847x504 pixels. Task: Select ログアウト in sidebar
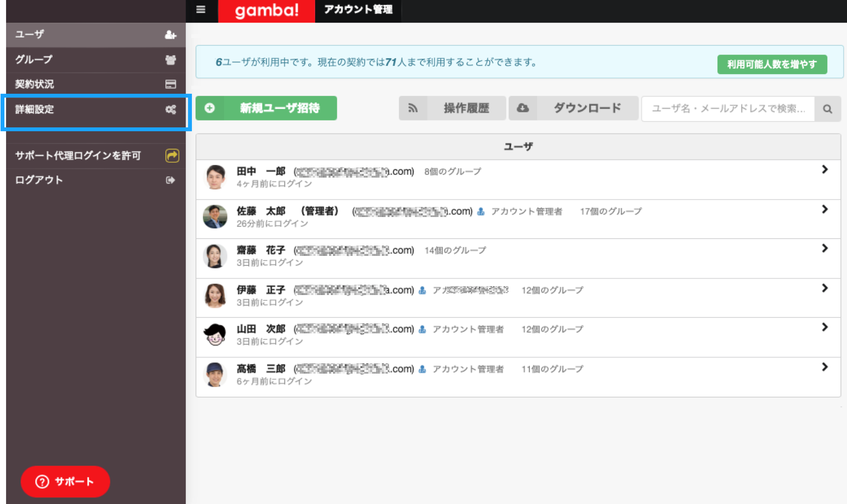(x=96, y=180)
